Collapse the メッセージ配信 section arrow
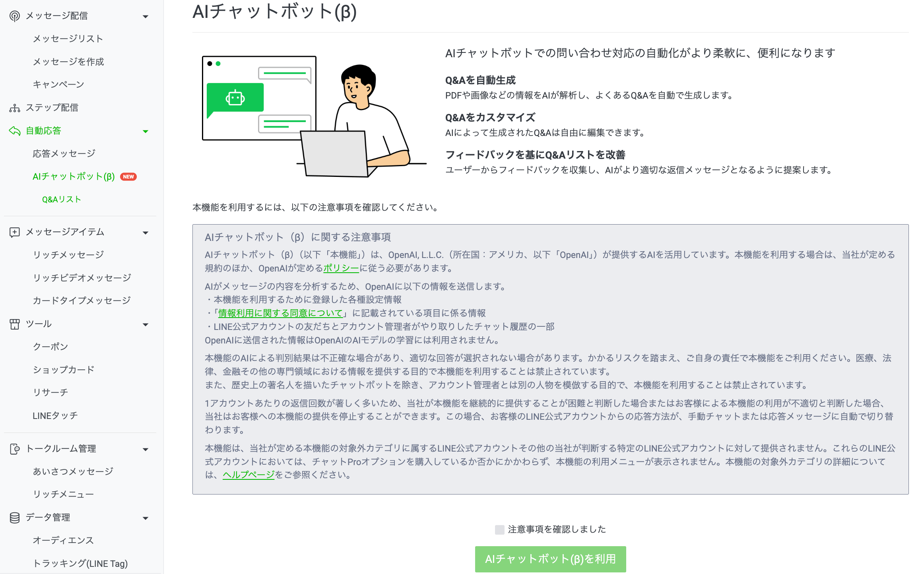 [x=146, y=16]
